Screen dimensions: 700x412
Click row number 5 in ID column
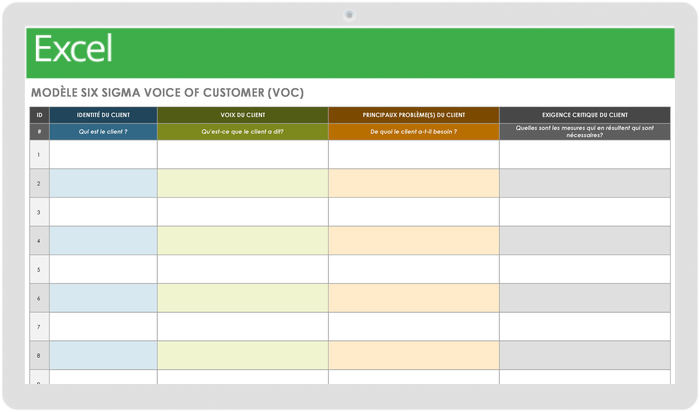(39, 269)
